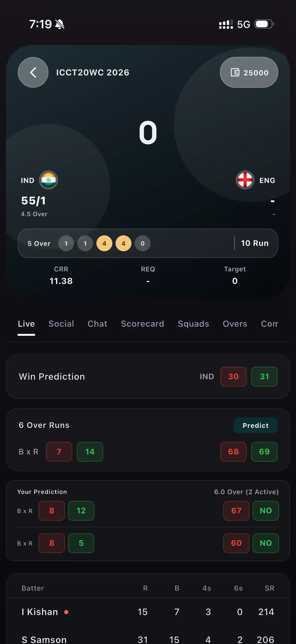
Task: Select the last ball dot showing 0
Action: click(142, 243)
